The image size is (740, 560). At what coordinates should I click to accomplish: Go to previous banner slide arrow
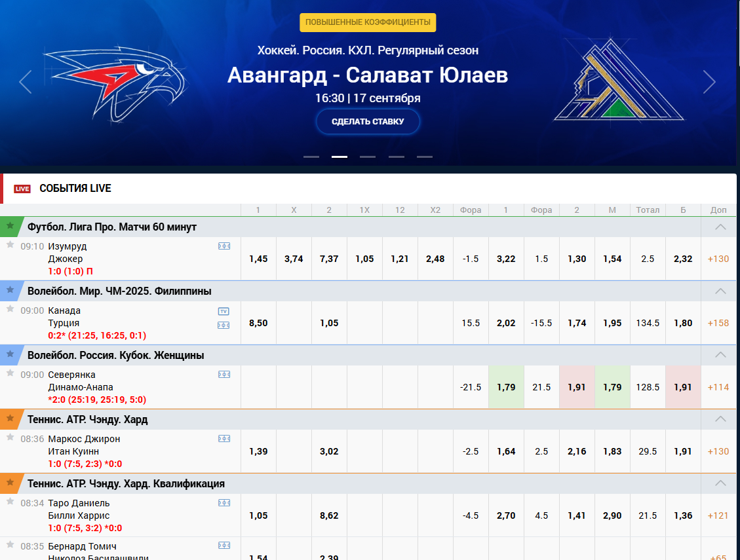click(x=26, y=82)
